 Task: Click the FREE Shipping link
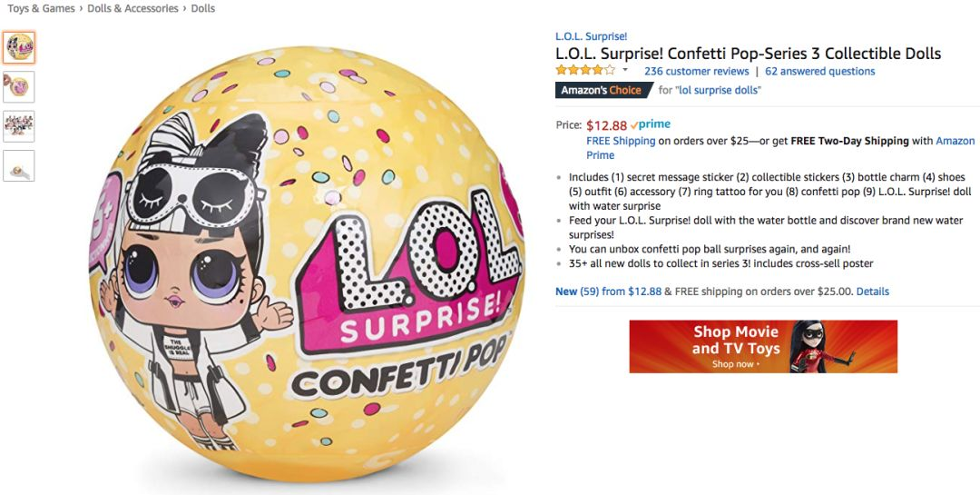click(621, 141)
